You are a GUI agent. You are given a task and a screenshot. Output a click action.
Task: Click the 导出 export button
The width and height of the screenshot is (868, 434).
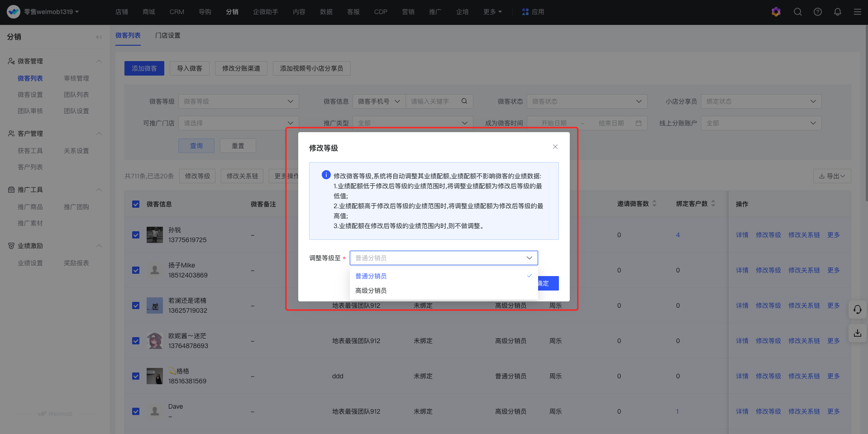(832, 176)
